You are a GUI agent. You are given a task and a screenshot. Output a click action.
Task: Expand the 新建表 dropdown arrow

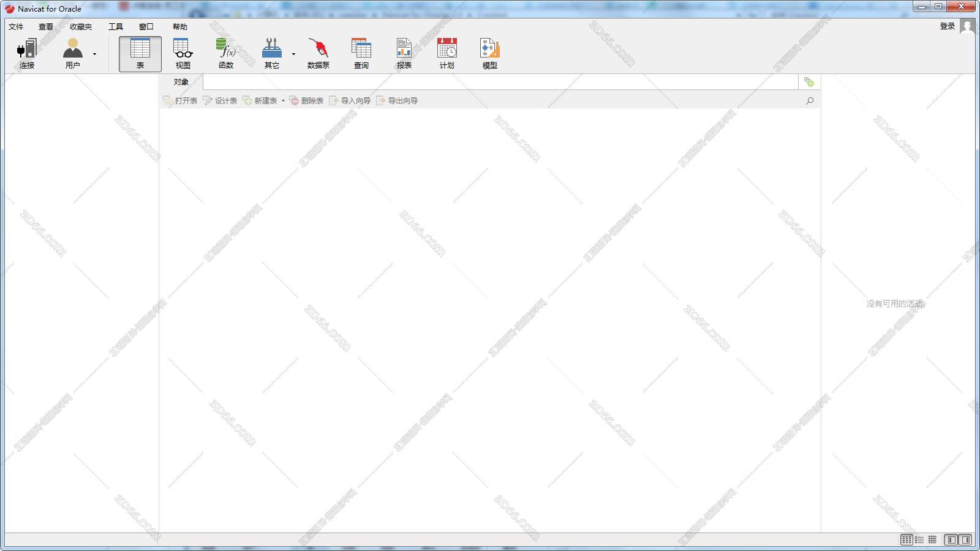283,101
